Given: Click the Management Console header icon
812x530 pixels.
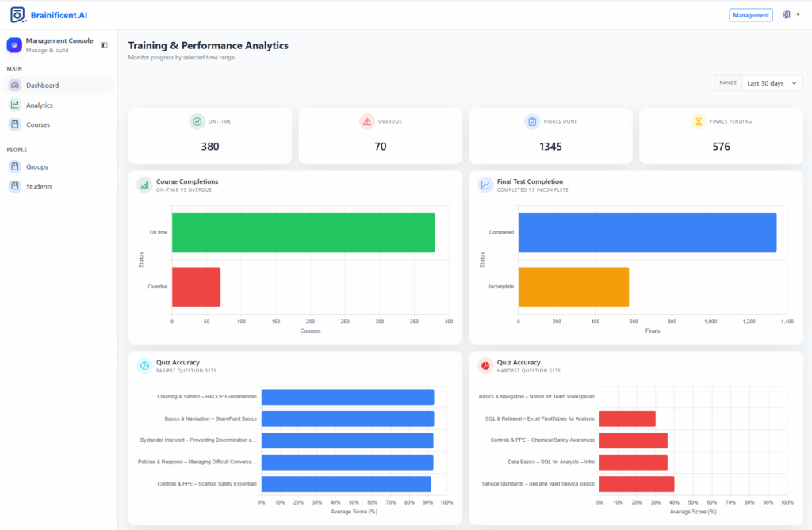Looking at the screenshot, I should (14, 45).
